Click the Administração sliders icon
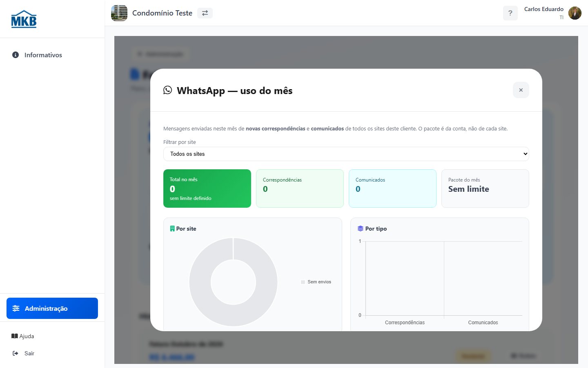Viewport: 588px width, 368px height. click(16, 308)
